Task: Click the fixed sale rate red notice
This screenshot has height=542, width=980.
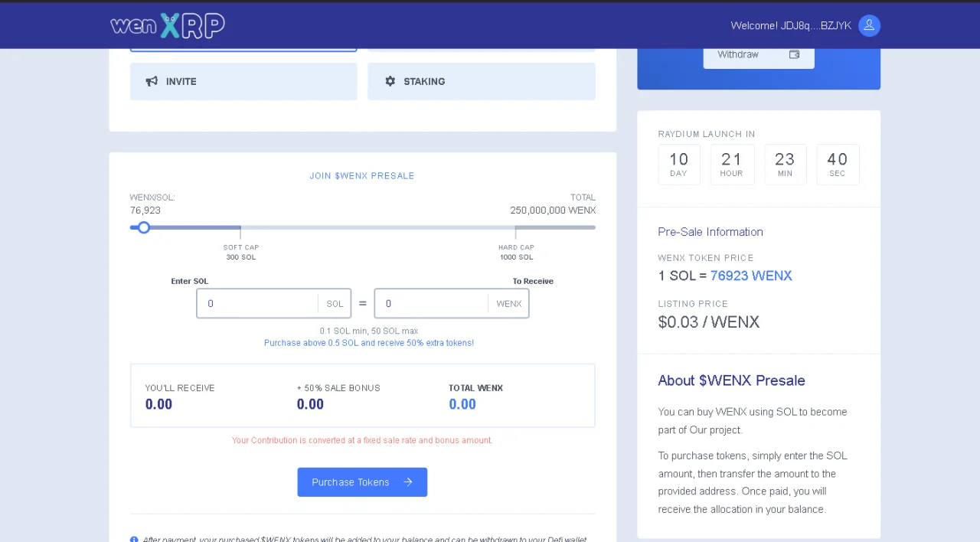Action: pyautogui.click(x=362, y=440)
